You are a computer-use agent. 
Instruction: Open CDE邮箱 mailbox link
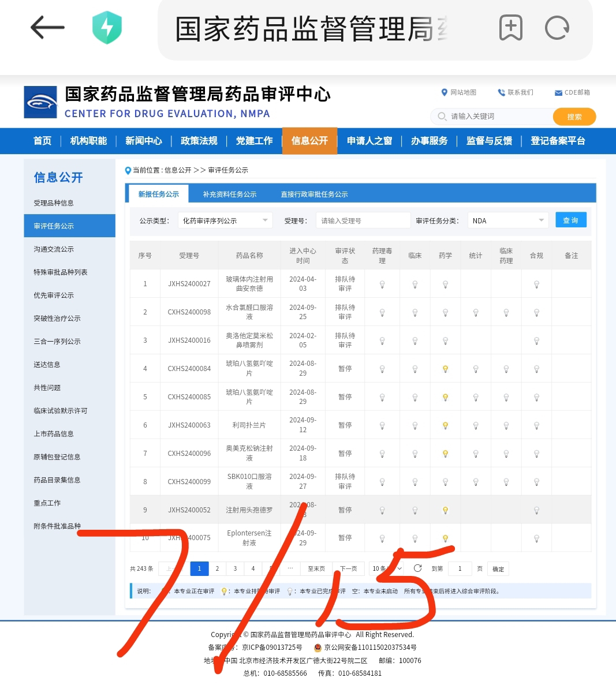click(x=572, y=92)
